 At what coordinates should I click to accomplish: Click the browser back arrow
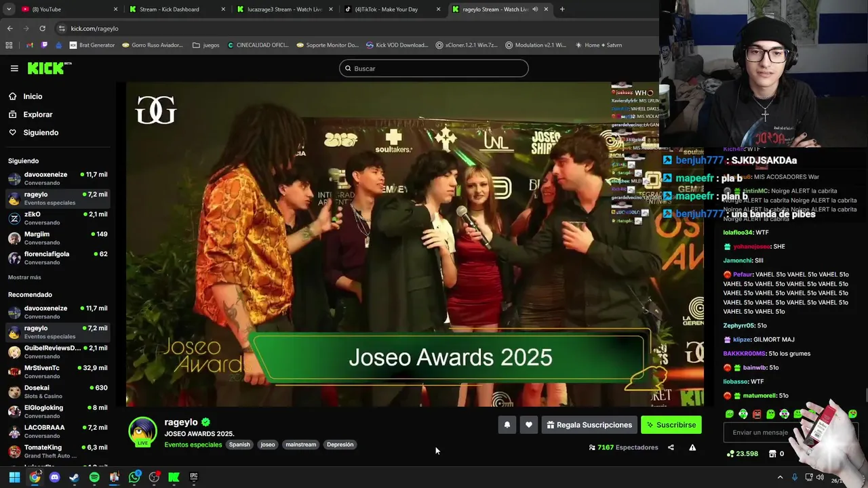[9, 28]
